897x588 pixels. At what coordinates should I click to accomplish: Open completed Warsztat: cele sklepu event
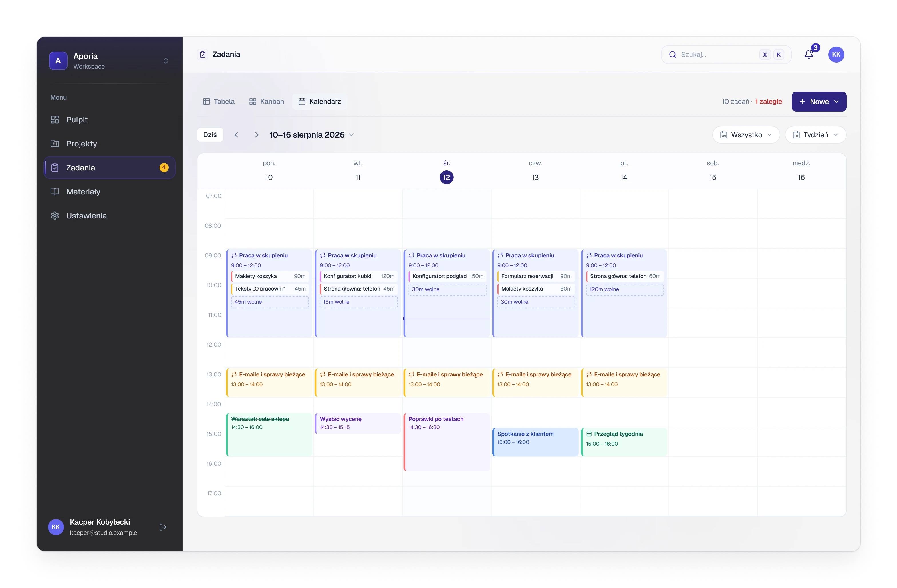point(269,435)
